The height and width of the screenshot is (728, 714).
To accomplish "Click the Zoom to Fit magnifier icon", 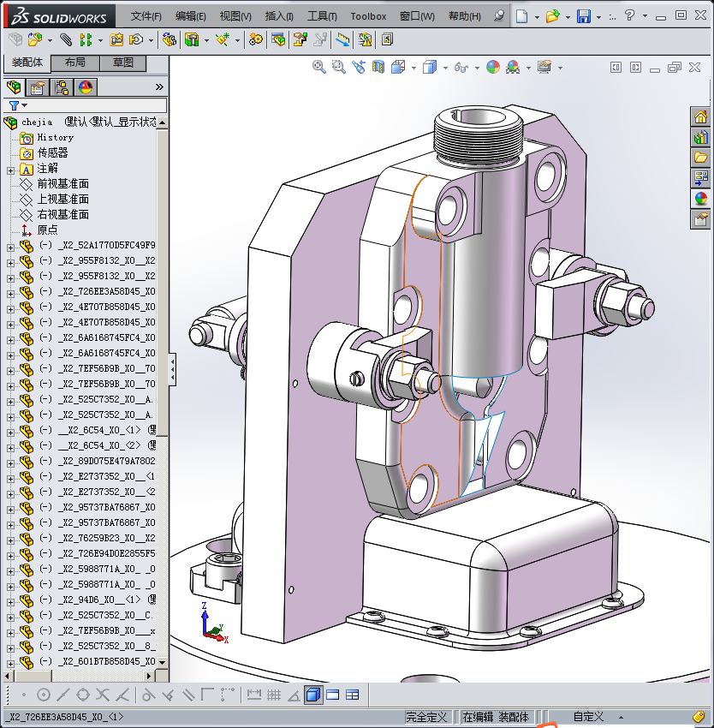I will pos(318,67).
